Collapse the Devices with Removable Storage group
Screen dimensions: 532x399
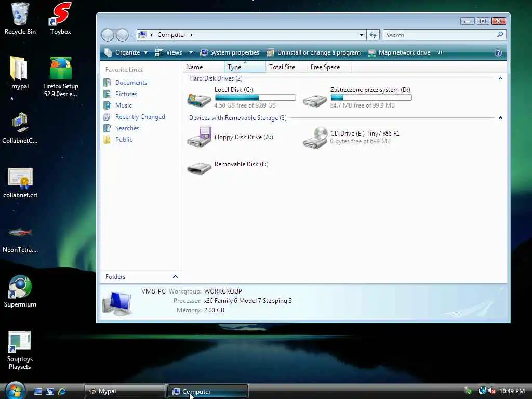pos(500,118)
